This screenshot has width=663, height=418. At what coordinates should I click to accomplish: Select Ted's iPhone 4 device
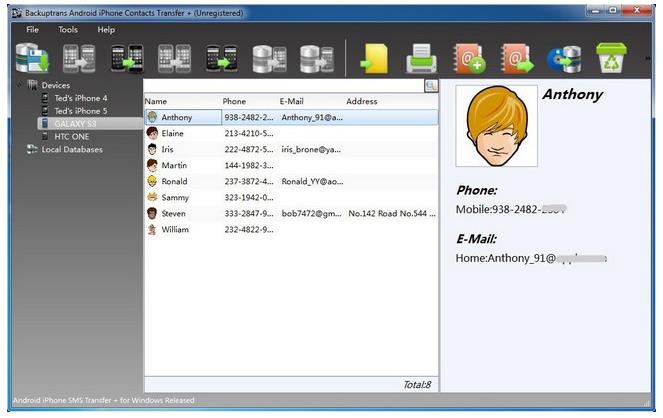[80, 98]
